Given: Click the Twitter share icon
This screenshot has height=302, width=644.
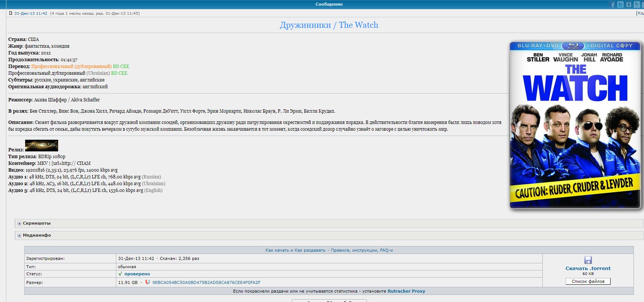Looking at the screenshot, I should tap(620, 5).
